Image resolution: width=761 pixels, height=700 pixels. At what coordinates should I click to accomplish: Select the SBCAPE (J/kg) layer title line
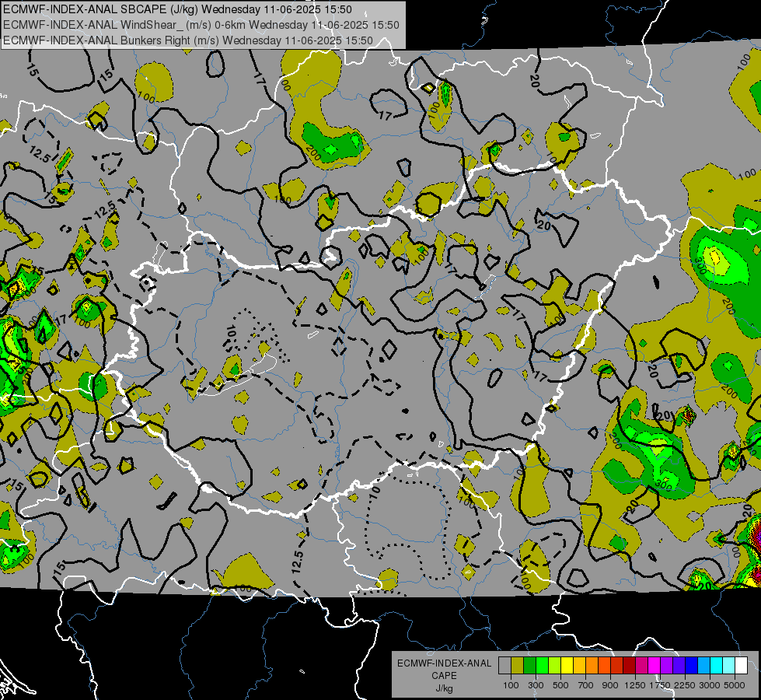[x=178, y=9]
